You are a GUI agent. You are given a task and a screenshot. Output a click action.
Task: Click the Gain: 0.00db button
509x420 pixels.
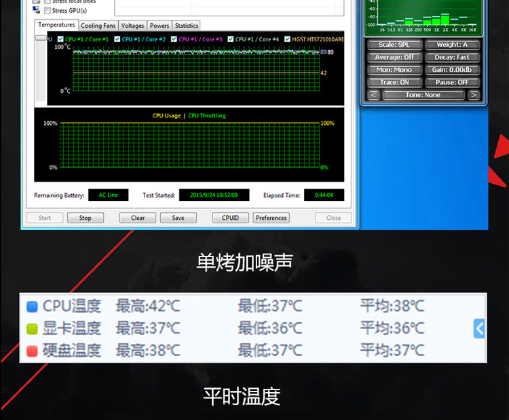pos(452,70)
